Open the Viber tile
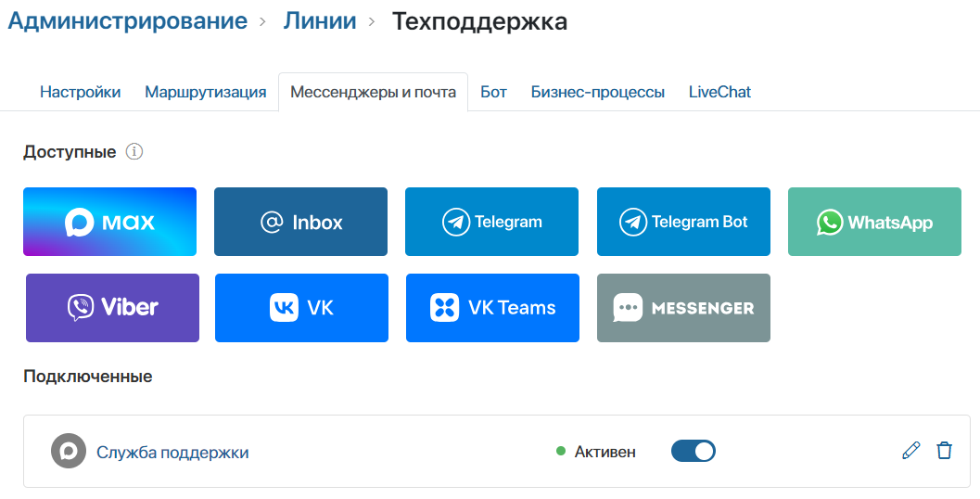 112,308
